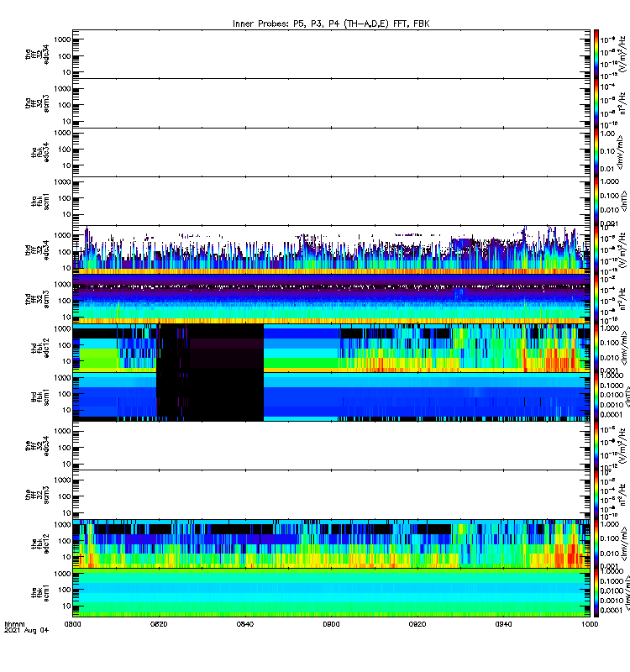Select the 'the fff 32 edc34' panel label
The height and width of the screenshot is (672, 630).
pyautogui.click(x=37, y=446)
